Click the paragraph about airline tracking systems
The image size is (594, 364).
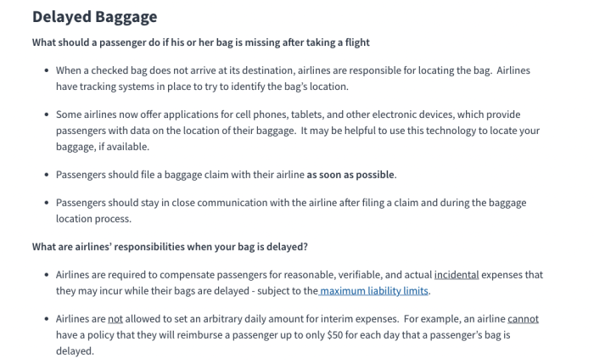pos(293,78)
